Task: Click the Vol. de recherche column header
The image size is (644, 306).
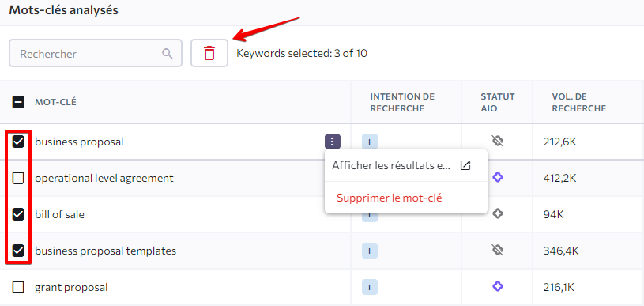Action: click(x=579, y=102)
